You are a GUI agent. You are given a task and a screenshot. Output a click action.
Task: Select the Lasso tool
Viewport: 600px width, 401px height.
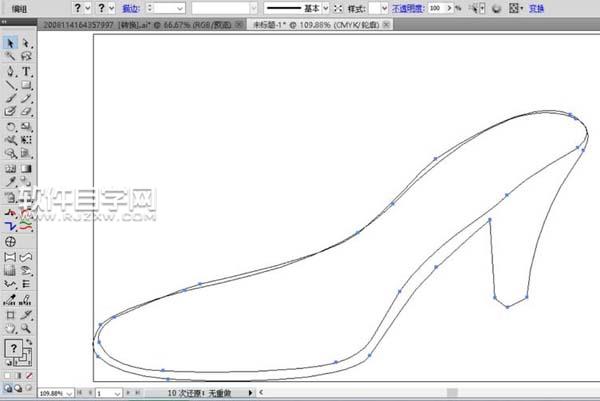26,58
